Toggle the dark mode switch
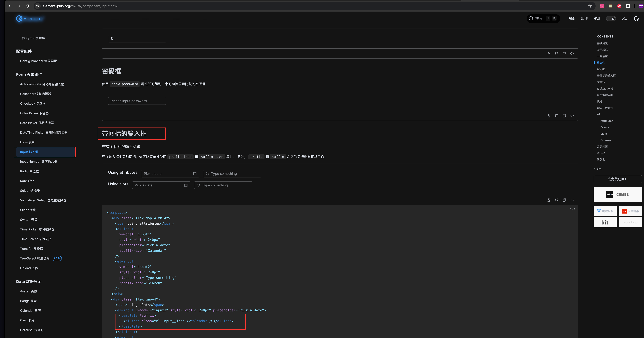 click(611, 19)
